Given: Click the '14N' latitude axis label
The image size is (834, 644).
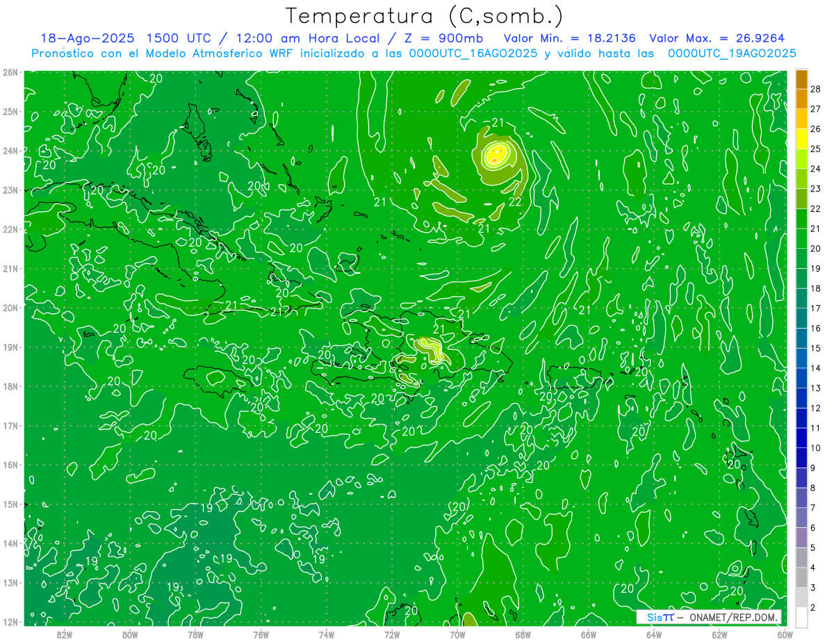Looking at the screenshot, I should [x=10, y=543].
